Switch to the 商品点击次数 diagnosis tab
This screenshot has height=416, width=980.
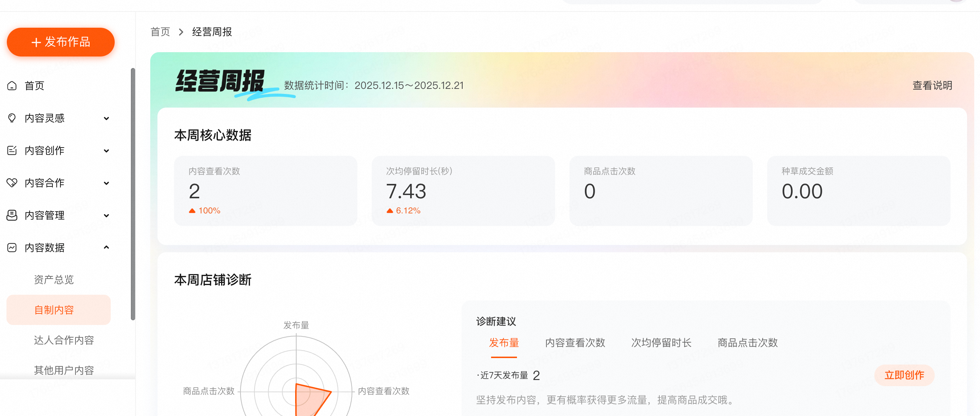(x=747, y=343)
